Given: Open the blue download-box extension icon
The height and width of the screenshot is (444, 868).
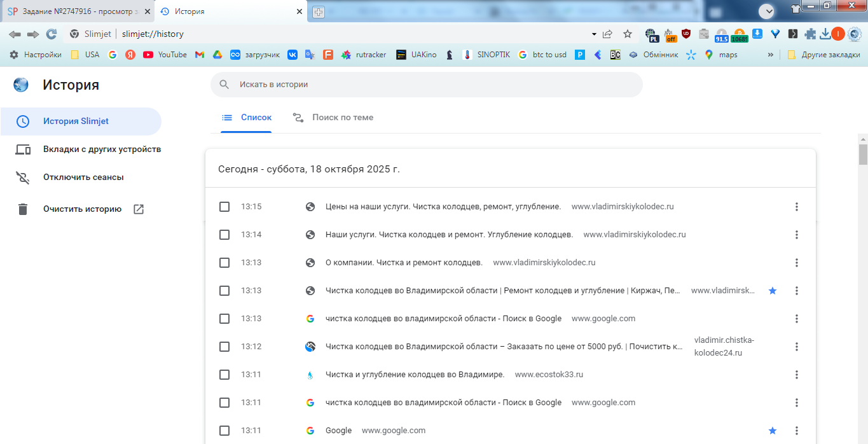Looking at the screenshot, I should 757,34.
